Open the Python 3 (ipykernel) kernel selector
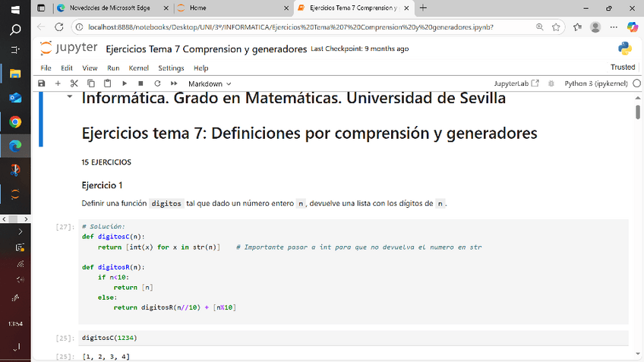Screen dimensions: 644x362 [x=596, y=83]
